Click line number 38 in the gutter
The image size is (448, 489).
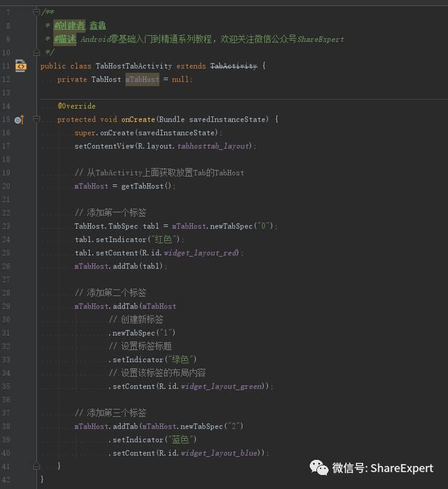[6, 427]
